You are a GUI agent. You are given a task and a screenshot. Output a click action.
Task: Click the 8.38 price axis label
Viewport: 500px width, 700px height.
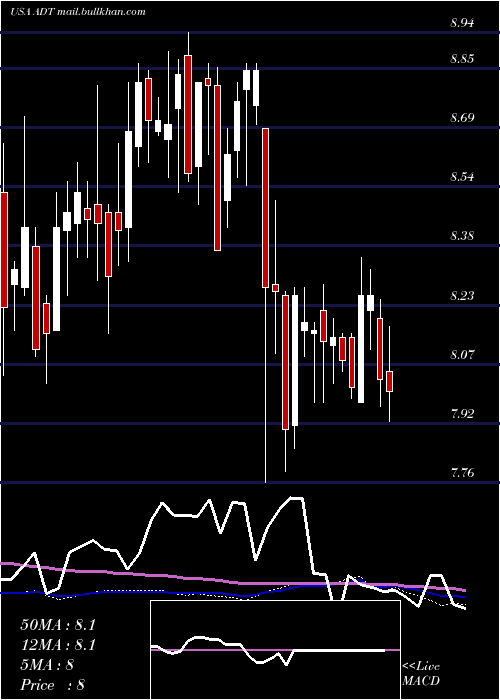coord(462,236)
